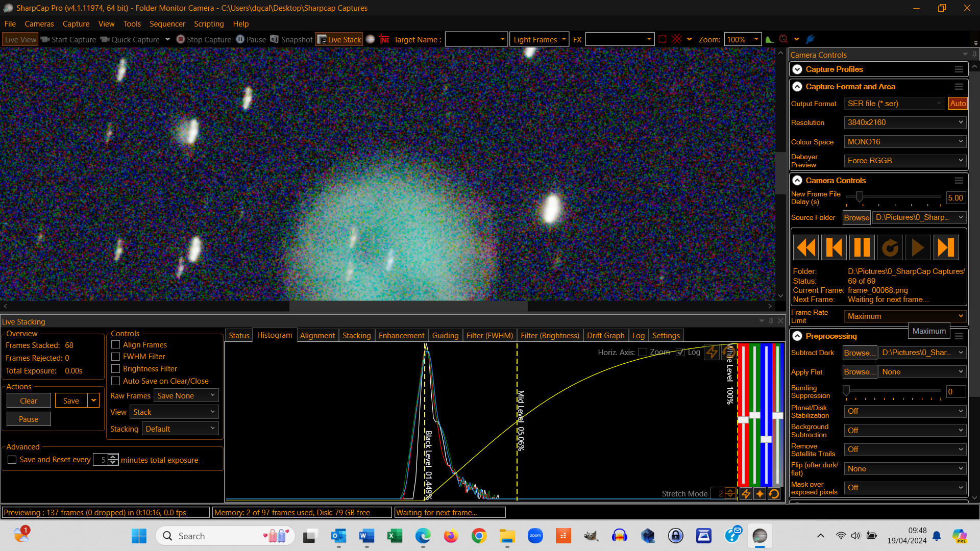Click the red focus magnifier toolbar icon
Viewport: 980px width, 551px height.
[x=783, y=39]
